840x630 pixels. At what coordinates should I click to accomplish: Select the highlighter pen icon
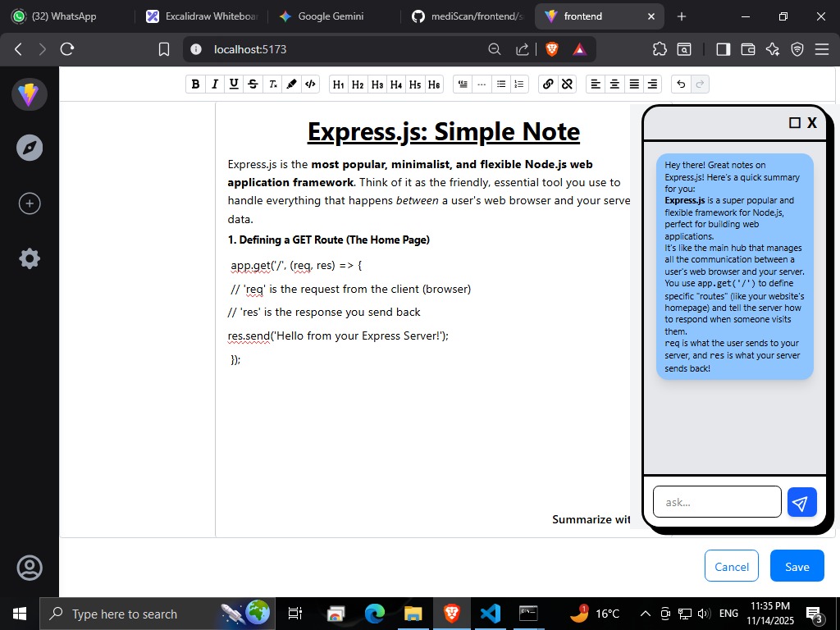pyautogui.click(x=291, y=84)
